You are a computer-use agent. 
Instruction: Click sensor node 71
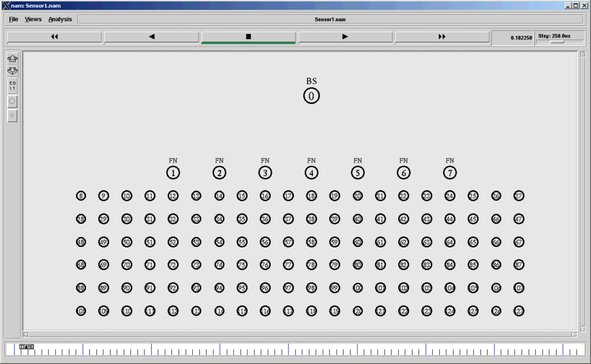[150, 265]
